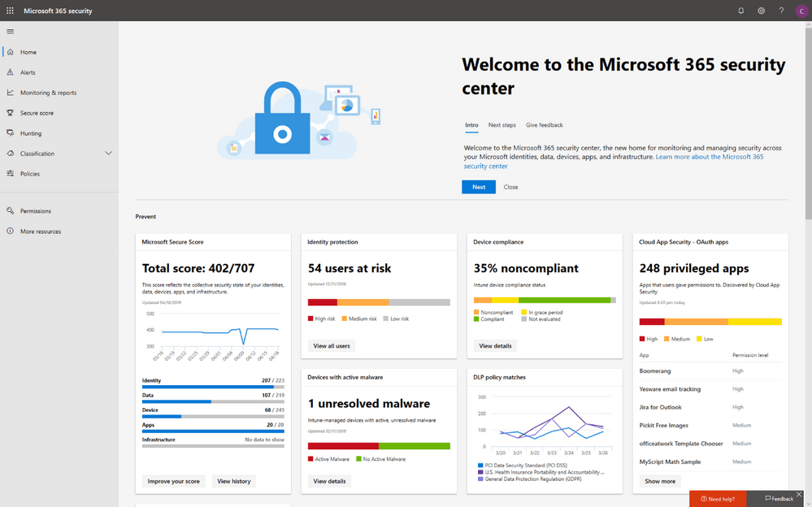The image size is (812, 507).
Task: Click the Identity protection card title
Action: (332, 242)
